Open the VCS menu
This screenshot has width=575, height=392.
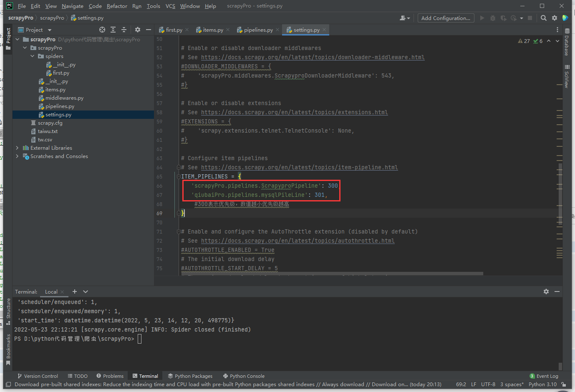pos(170,6)
